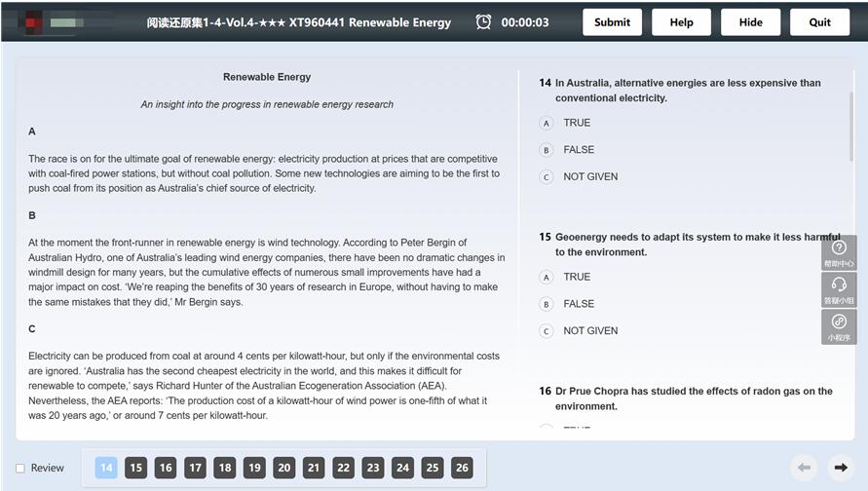The image size is (868, 491).
Task: Click the red user avatar icon
Action: click(32, 22)
